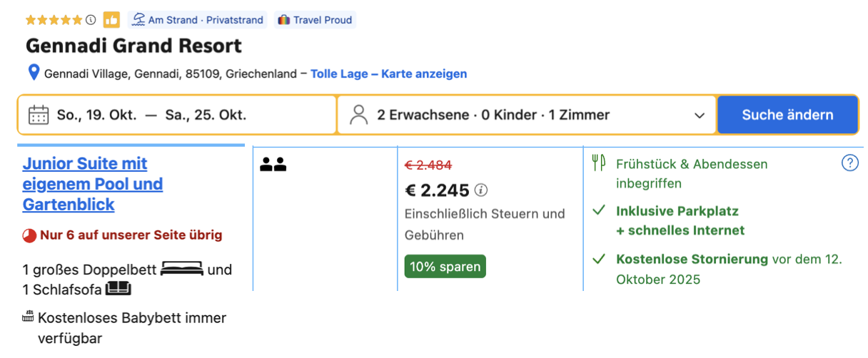
Task: Click the star rating info icon
Action: point(91,20)
